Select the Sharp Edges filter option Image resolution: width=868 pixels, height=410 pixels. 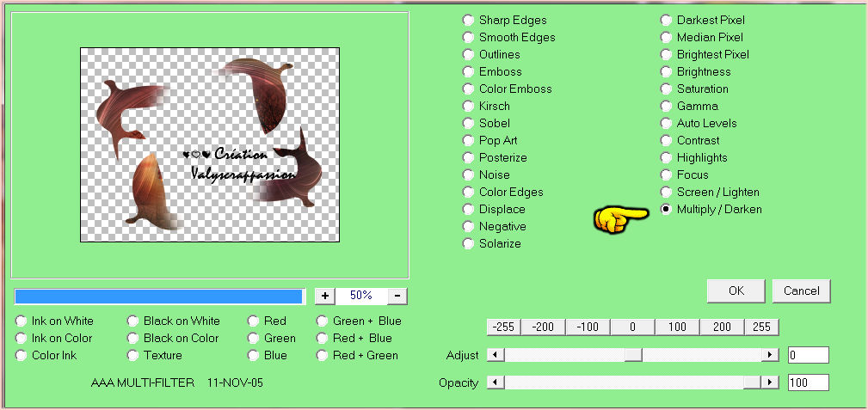(x=469, y=20)
